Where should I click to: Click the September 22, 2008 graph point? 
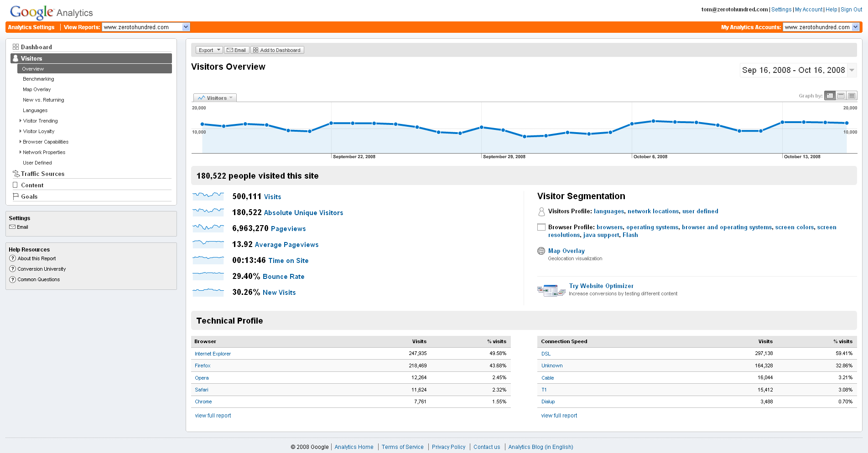(x=331, y=123)
